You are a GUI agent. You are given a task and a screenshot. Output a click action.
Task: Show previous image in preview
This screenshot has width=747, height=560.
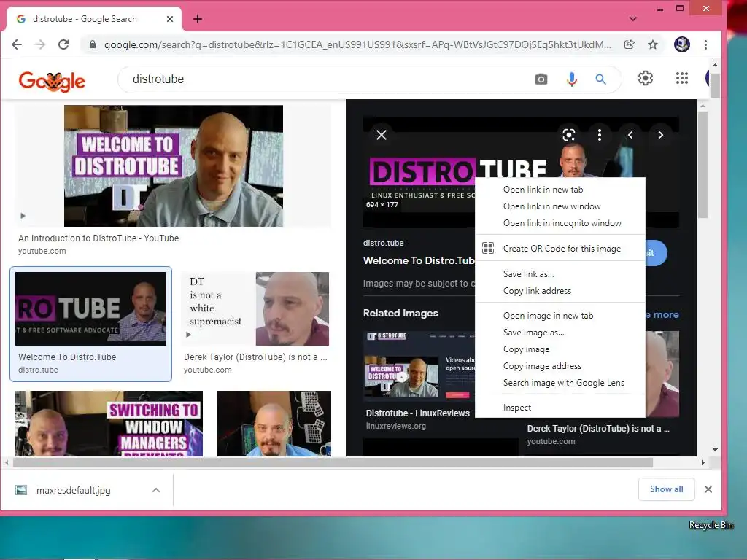point(630,135)
